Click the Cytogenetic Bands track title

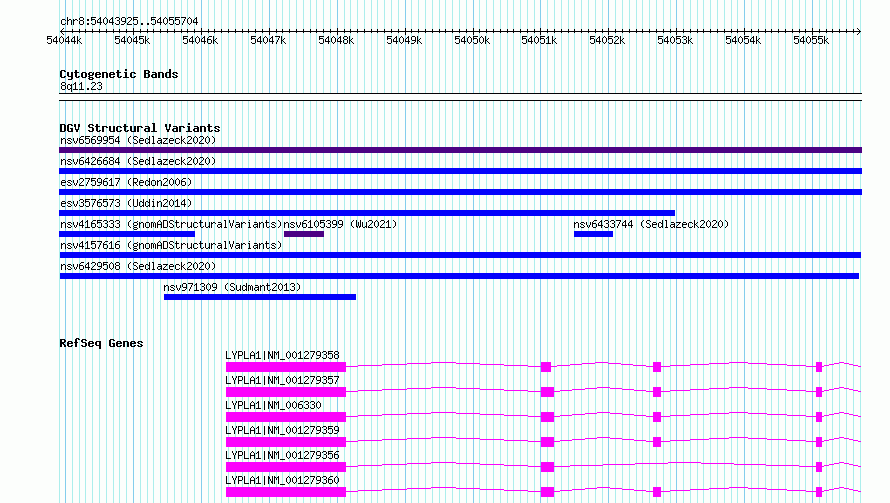point(119,74)
